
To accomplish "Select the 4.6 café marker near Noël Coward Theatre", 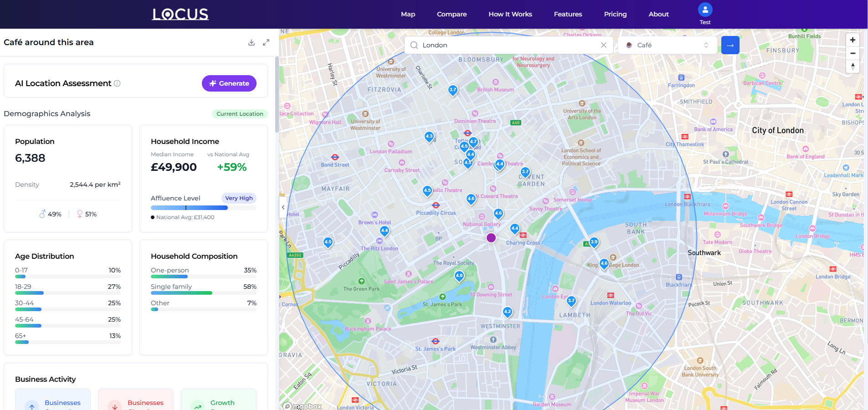I will tap(471, 199).
